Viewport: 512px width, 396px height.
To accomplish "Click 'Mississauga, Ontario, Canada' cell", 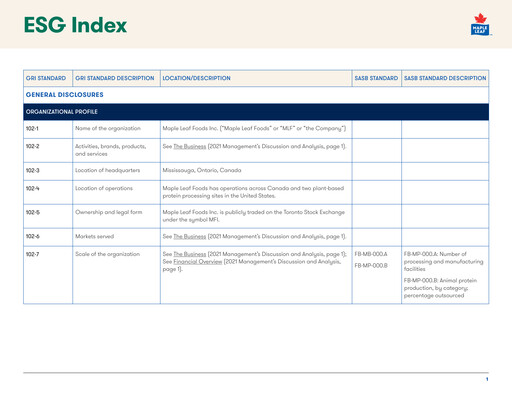I will coord(202,170).
